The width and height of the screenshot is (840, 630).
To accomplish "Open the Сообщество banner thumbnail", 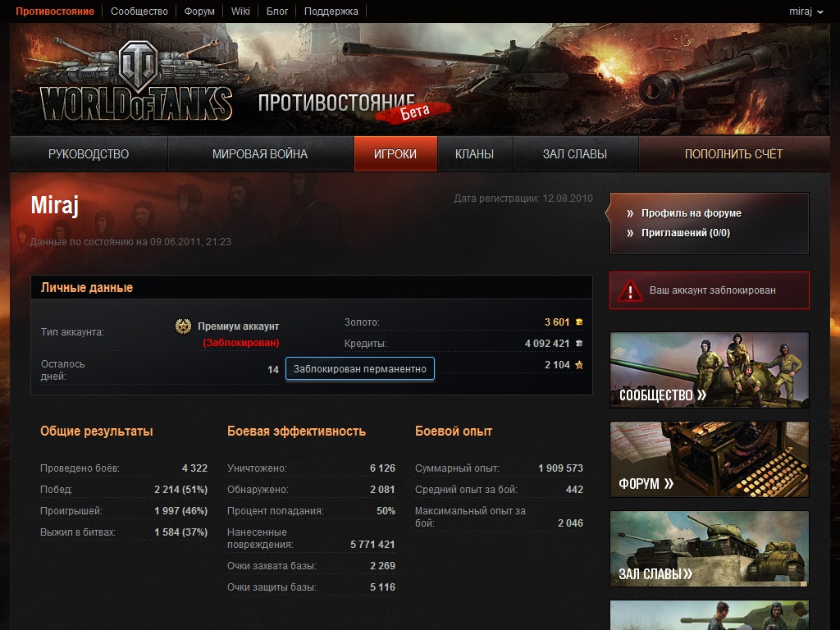I will (710, 370).
